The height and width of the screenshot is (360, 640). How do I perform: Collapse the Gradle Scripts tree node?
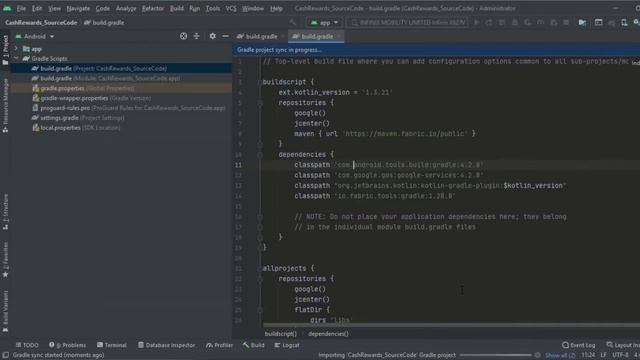click(16, 58)
